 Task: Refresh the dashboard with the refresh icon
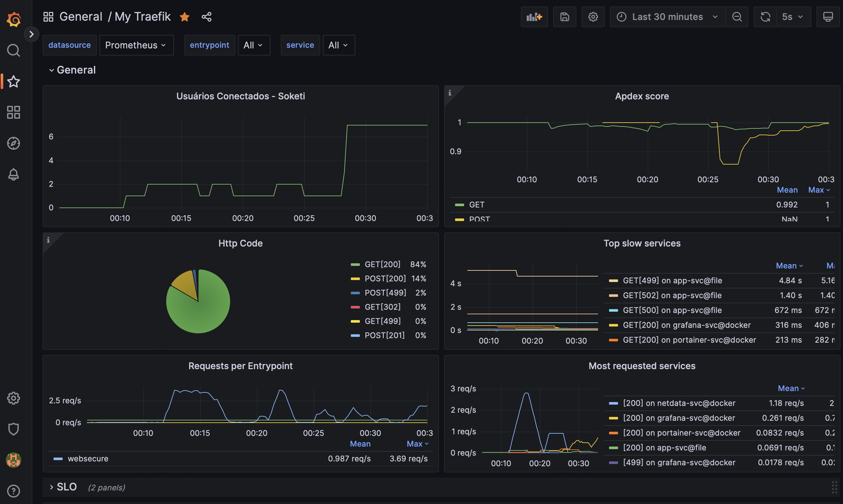tap(765, 17)
